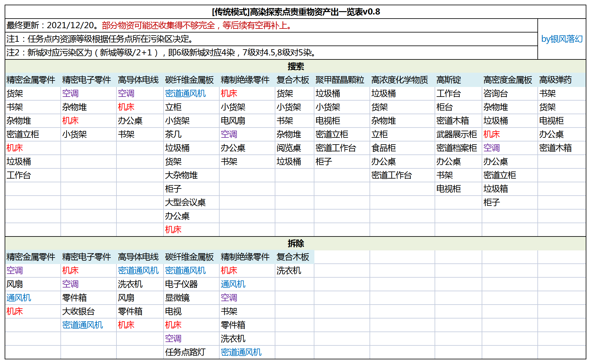Viewport: 591px width, 364px height.
Task: Click the 显微镜 cell
Action: 191,298
